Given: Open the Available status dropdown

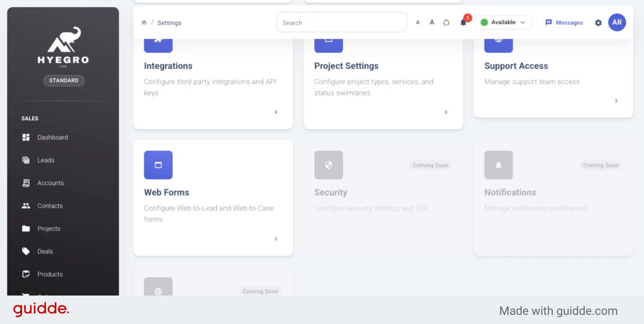Looking at the screenshot, I should click(x=503, y=22).
